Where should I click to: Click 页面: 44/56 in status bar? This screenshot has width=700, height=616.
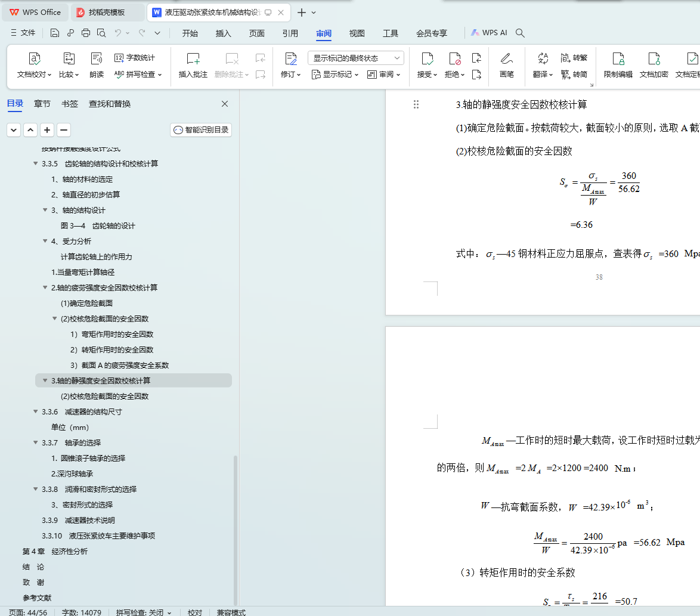click(x=27, y=612)
